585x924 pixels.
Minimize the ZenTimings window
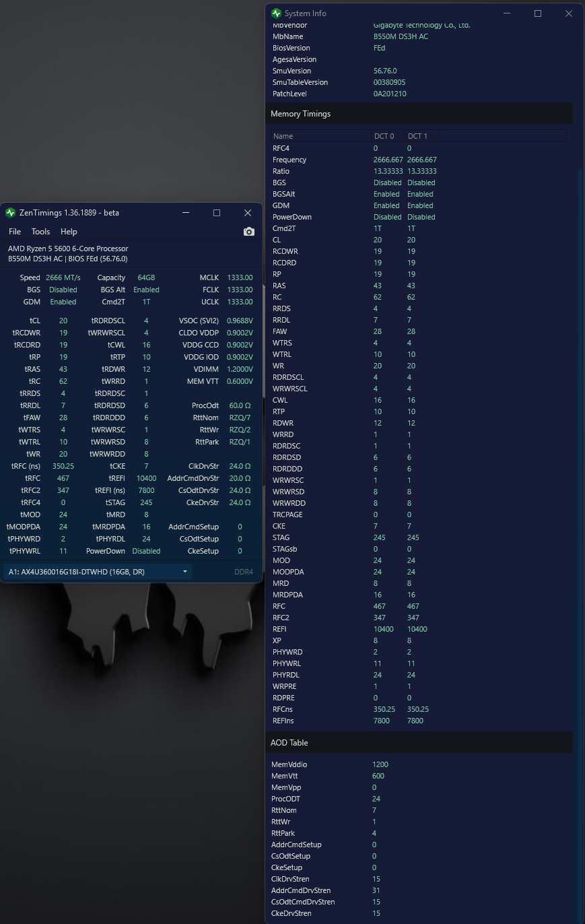[x=186, y=213]
